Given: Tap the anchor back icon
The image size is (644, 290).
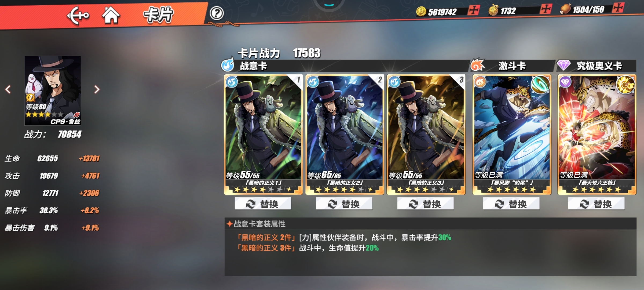Looking at the screenshot, I should (x=78, y=16).
